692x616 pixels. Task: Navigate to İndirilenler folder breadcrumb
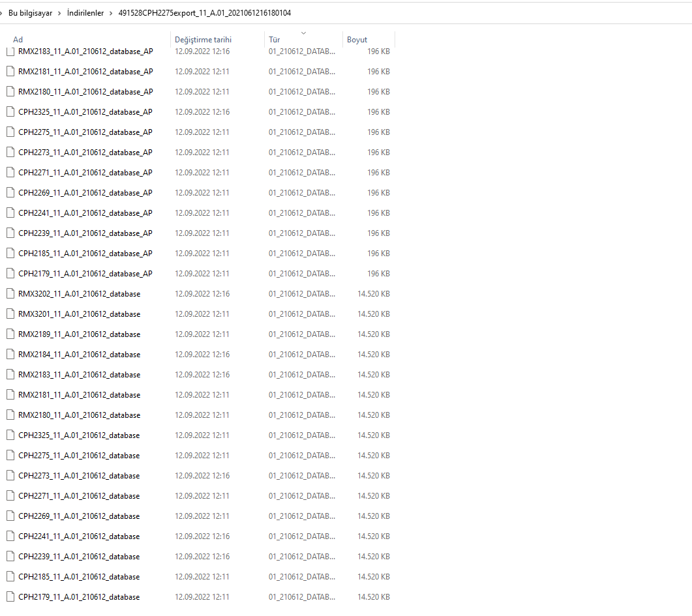click(x=85, y=13)
